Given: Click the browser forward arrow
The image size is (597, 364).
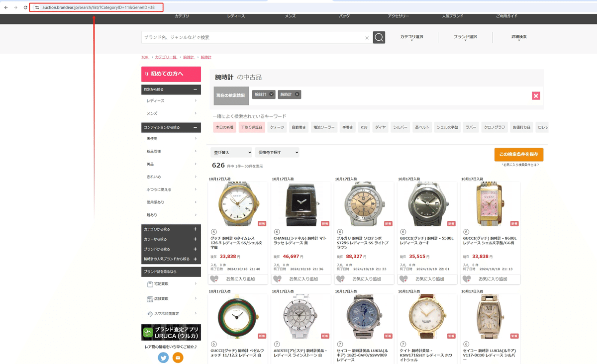Looking at the screenshot, I should point(15,7).
